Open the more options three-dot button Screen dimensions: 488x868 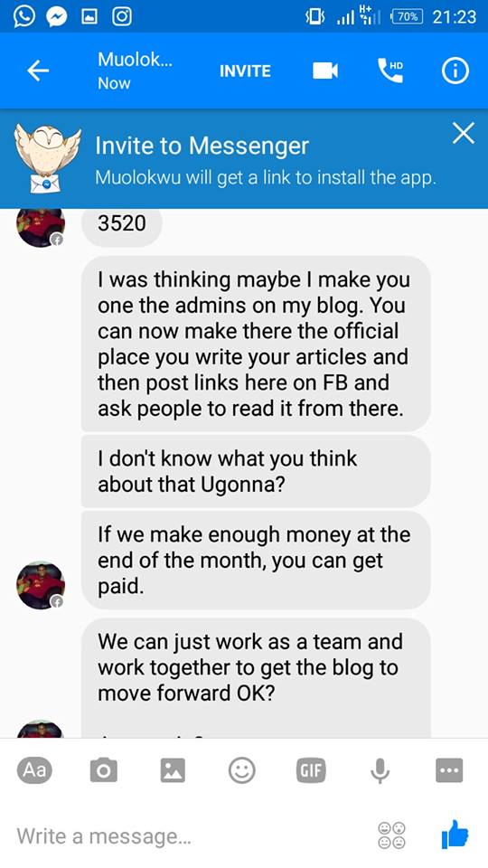coord(449,770)
